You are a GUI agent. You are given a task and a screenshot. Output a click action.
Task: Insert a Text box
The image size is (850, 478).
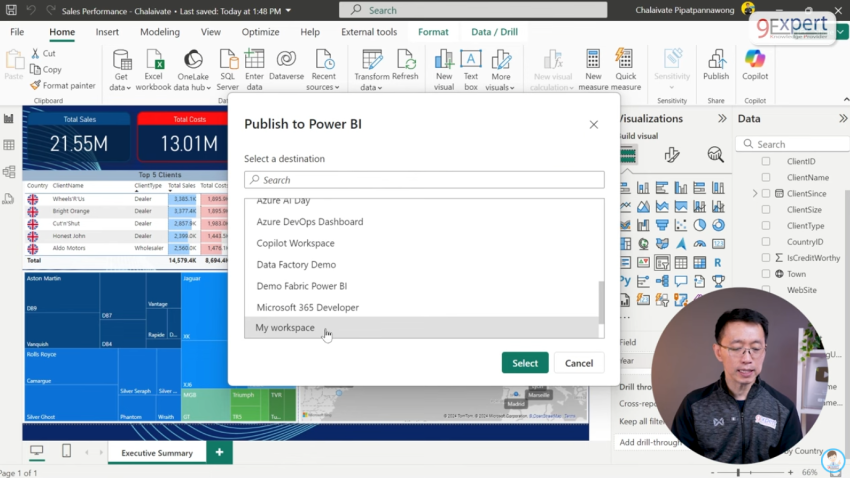coord(471,69)
